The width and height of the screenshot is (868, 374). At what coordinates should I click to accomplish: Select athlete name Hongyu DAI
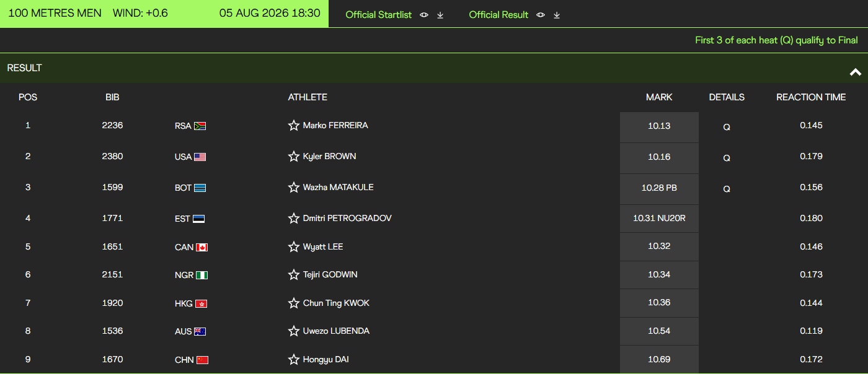coord(326,360)
